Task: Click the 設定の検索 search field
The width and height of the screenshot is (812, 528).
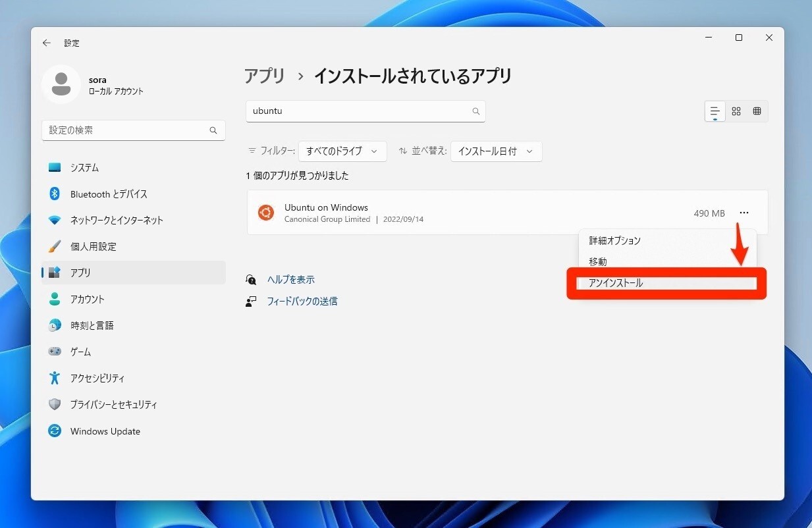Action: pos(125,130)
